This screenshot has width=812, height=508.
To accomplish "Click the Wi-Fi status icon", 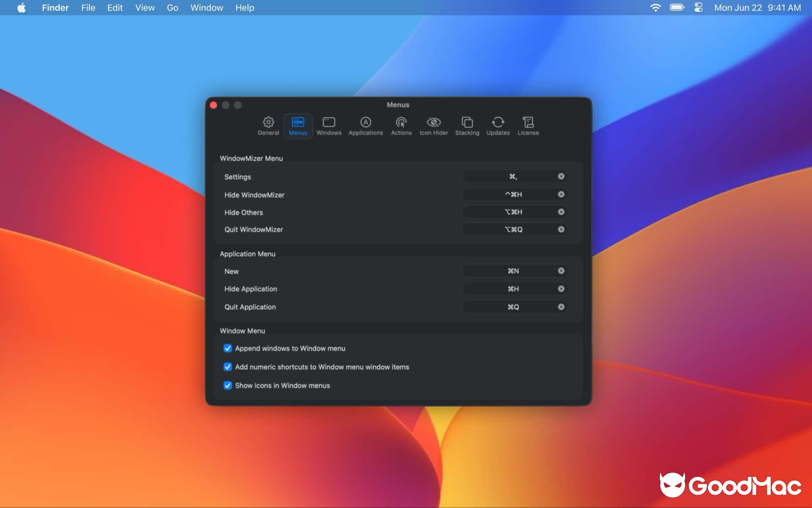I will pyautogui.click(x=655, y=8).
